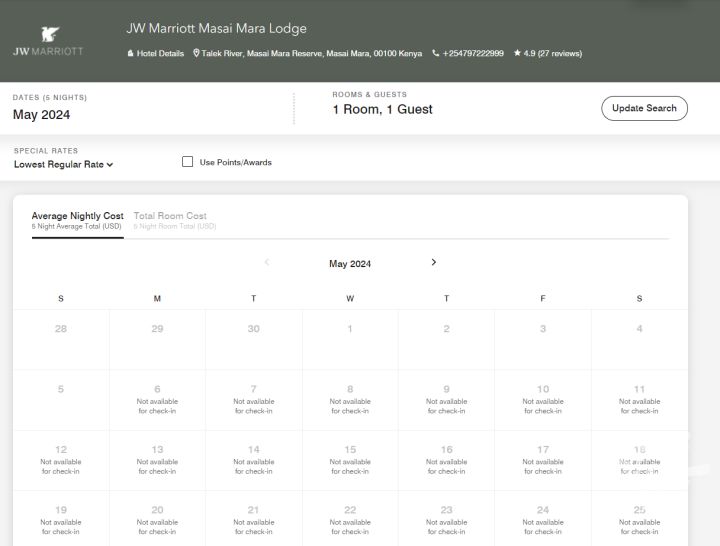720x546 pixels.
Task: Open the Hotel Details link
Action: [161, 53]
